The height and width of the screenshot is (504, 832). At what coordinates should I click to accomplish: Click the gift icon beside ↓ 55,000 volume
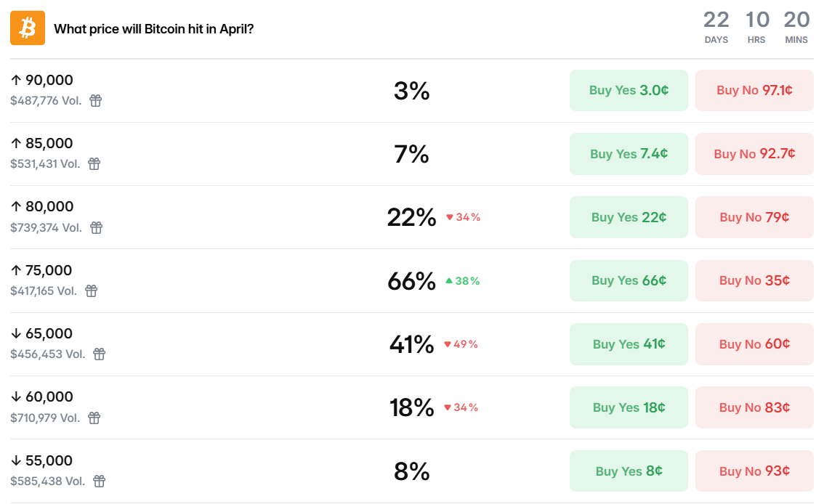[x=100, y=481]
